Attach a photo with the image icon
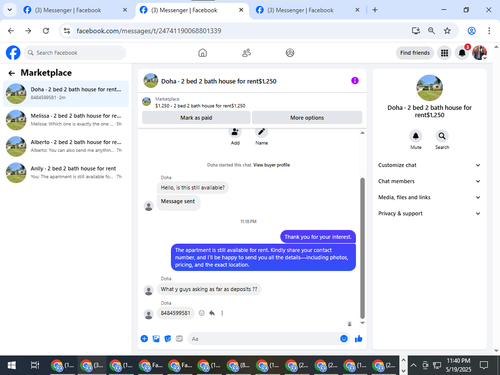This screenshot has height=375, width=500. [x=156, y=339]
